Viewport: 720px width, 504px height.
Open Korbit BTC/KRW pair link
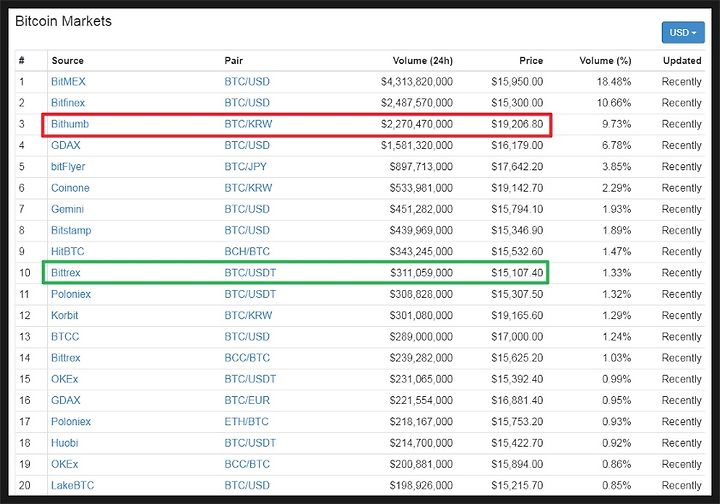tap(248, 315)
